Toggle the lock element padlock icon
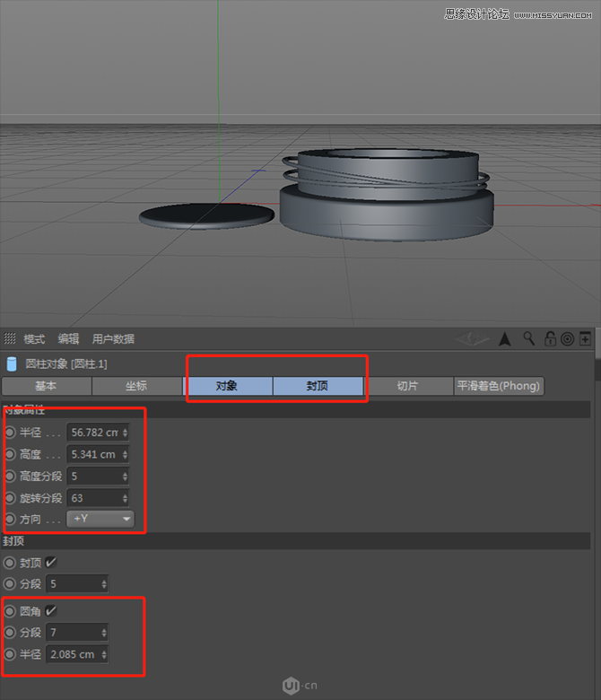This screenshot has height=700, width=601. point(550,338)
